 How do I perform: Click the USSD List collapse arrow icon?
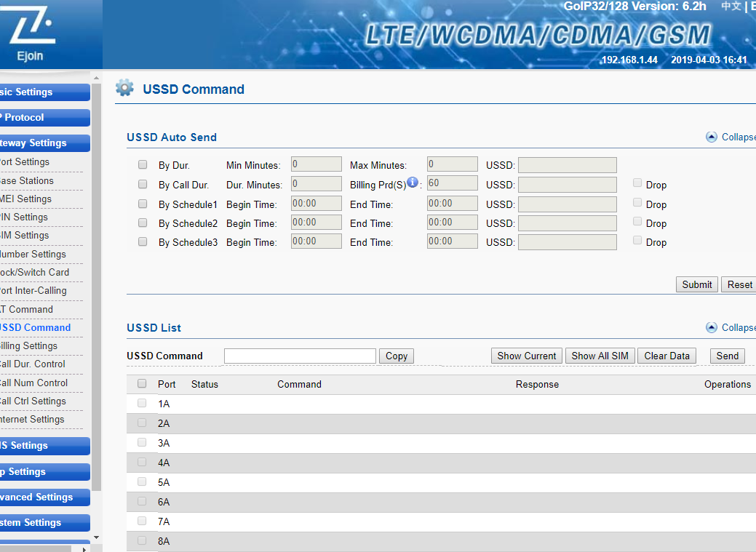[x=712, y=327]
